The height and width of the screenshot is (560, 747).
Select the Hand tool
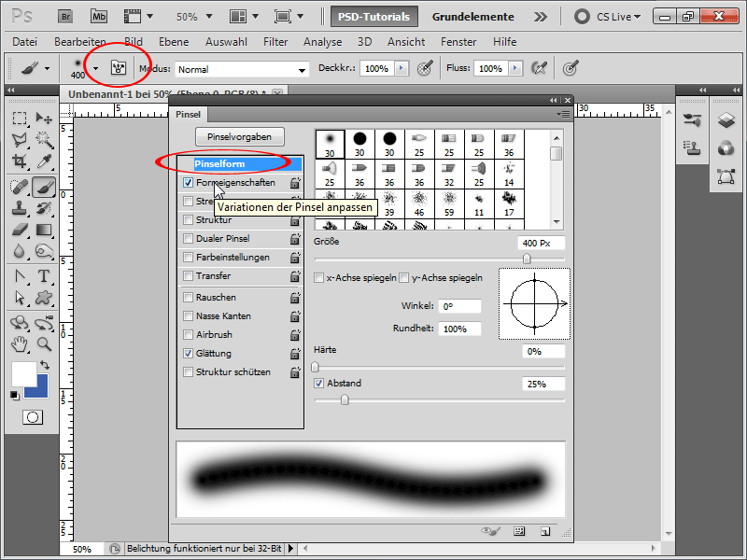(x=20, y=343)
